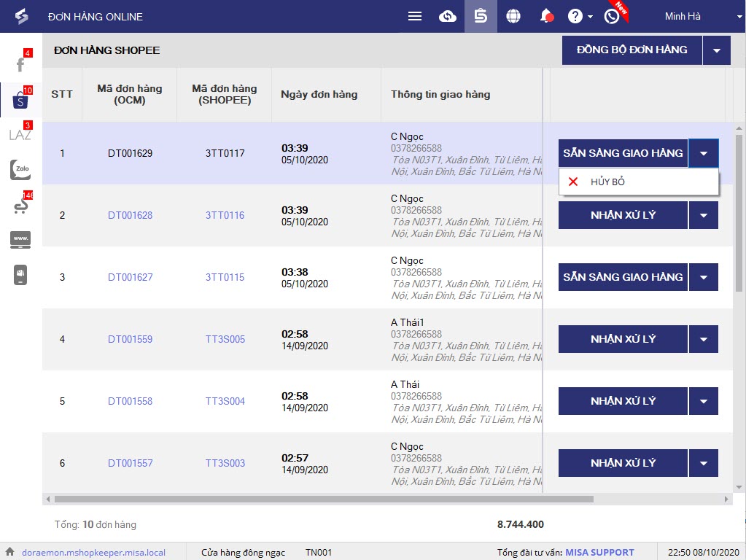
Task: Click NHẬN XỬ LÝ for order DT001628
Action: (x=623, y=215)
